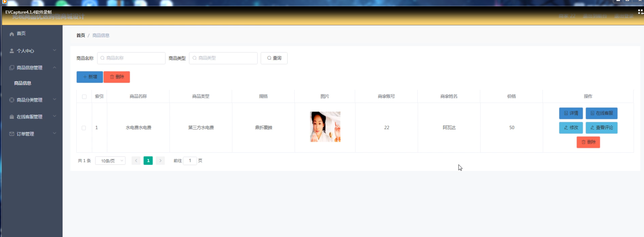Image resolution: width=644 pixels, height=237 pixels.
Task: Click the 价格 column header
Action: [x=511, y=97]
